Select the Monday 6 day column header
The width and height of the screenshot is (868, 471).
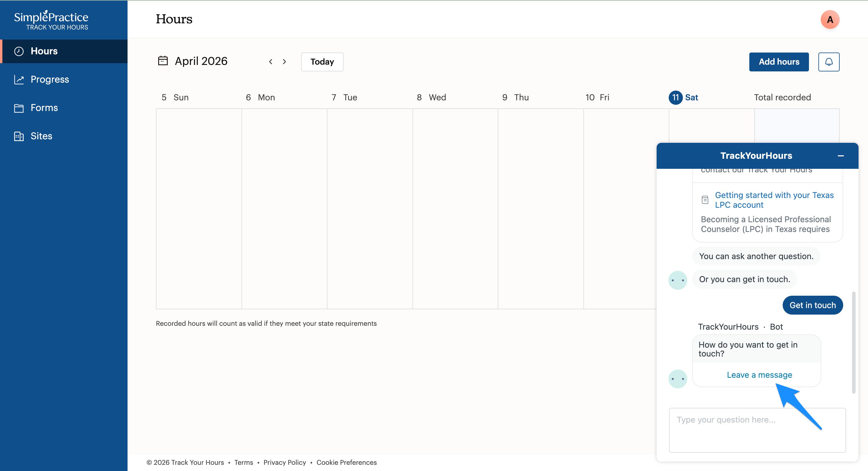260,97
